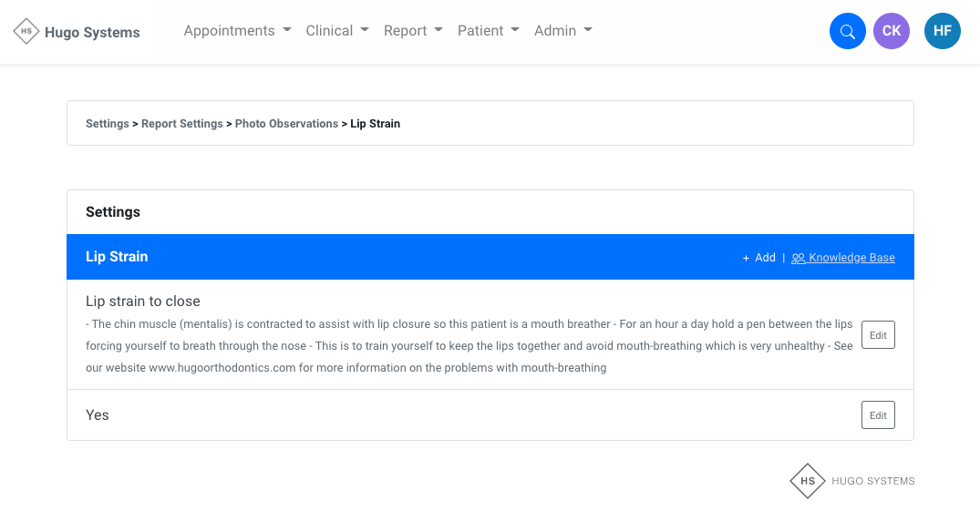Expand the Appointments dropdown menu

[237, 31]
